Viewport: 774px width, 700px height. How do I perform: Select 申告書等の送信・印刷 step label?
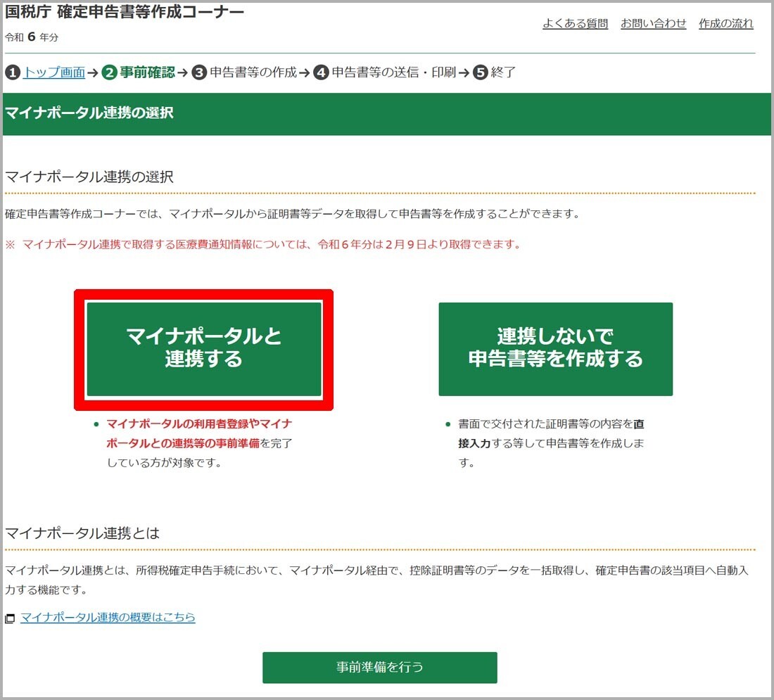(x=393, y=72)
